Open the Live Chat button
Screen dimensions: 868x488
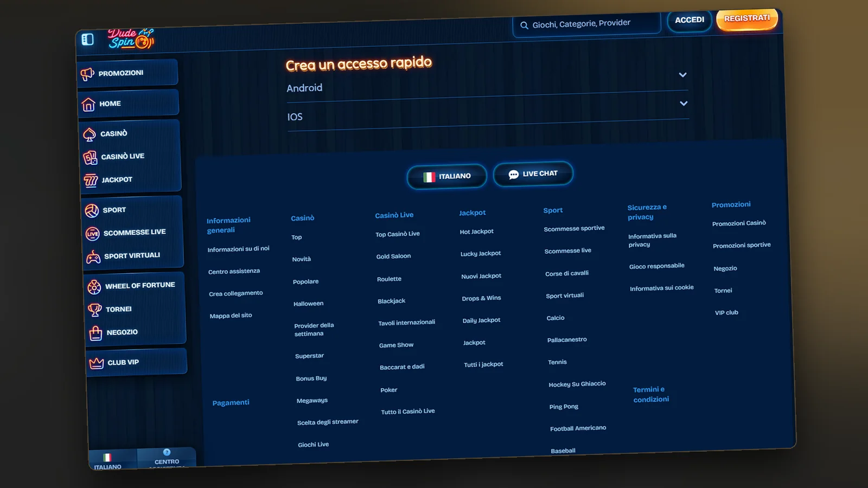click(533, 174)
